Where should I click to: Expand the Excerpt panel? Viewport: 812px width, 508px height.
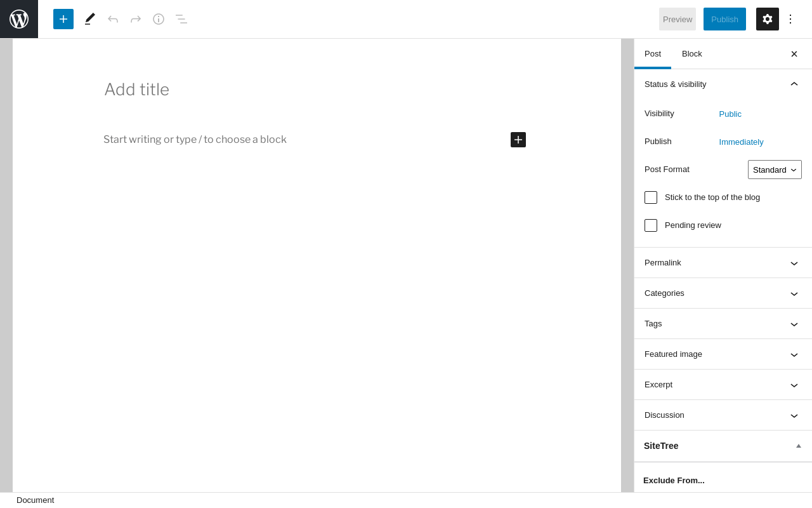(723, 385)
